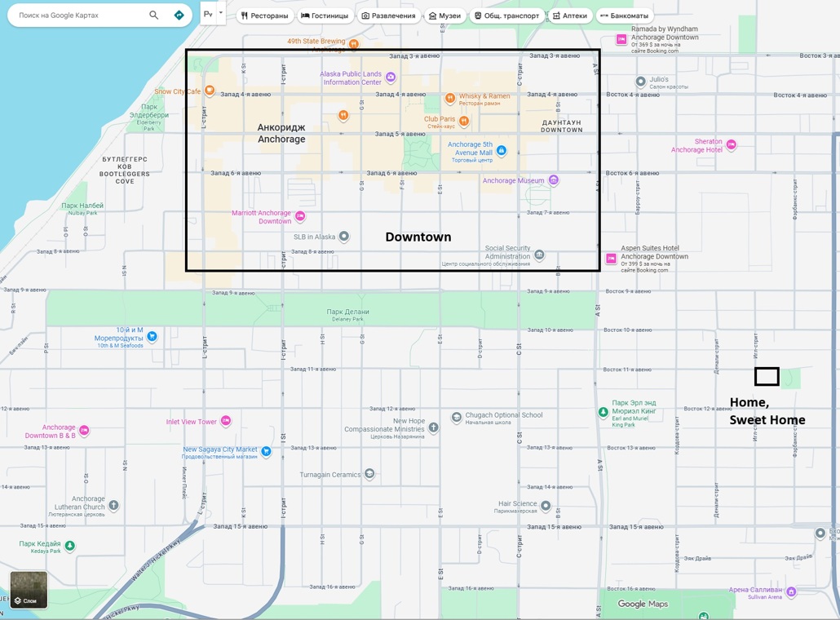Select Ramada by Wyndham hotel pin
The width and height of the screenshot is (840, 620).
click(621, 39)
